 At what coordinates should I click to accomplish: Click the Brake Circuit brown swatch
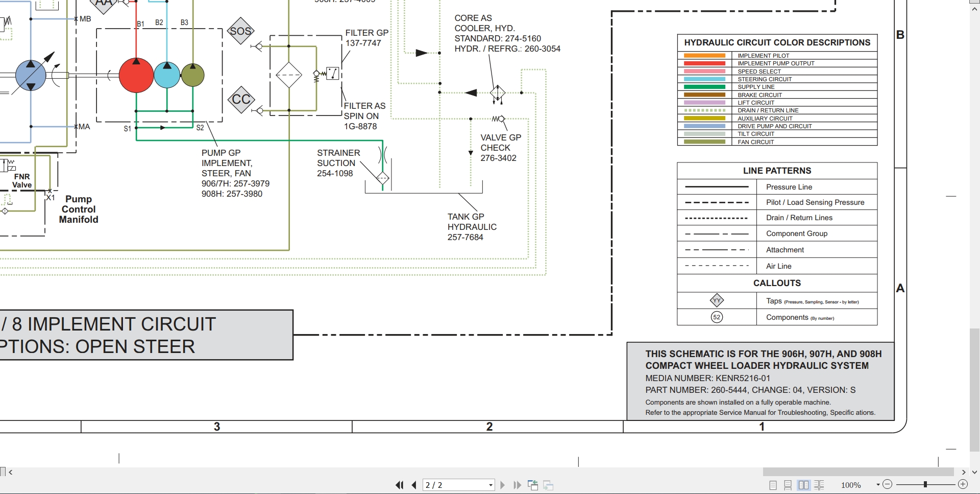pos(704,95)
